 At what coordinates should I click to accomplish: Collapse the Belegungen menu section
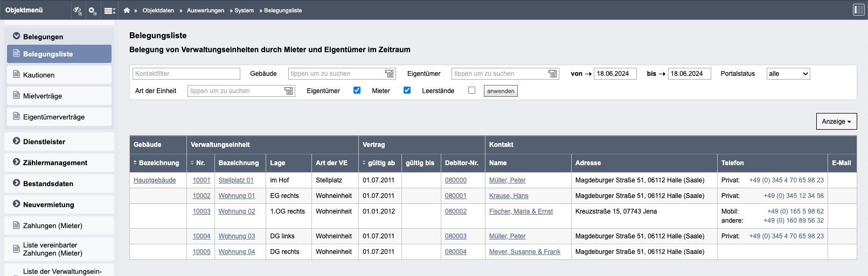pos(59,37)
